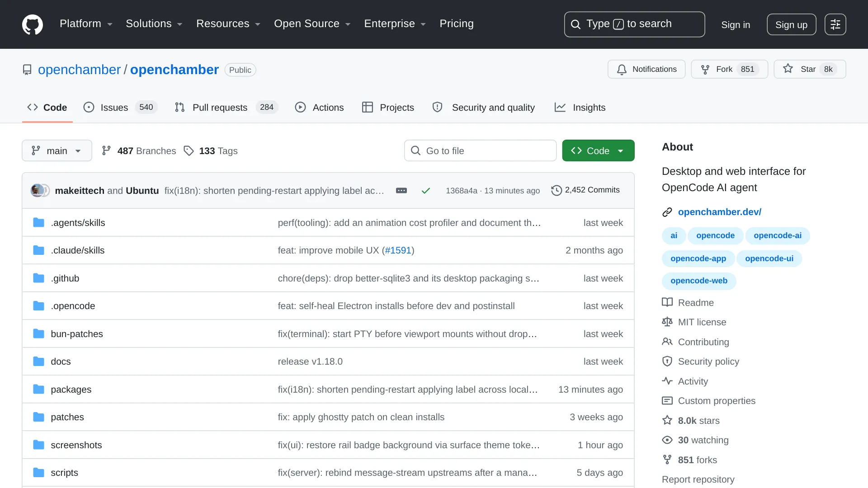Screen dimensions: 868x488
Task: Focus the Go to file field
Action: pos(480,151)
